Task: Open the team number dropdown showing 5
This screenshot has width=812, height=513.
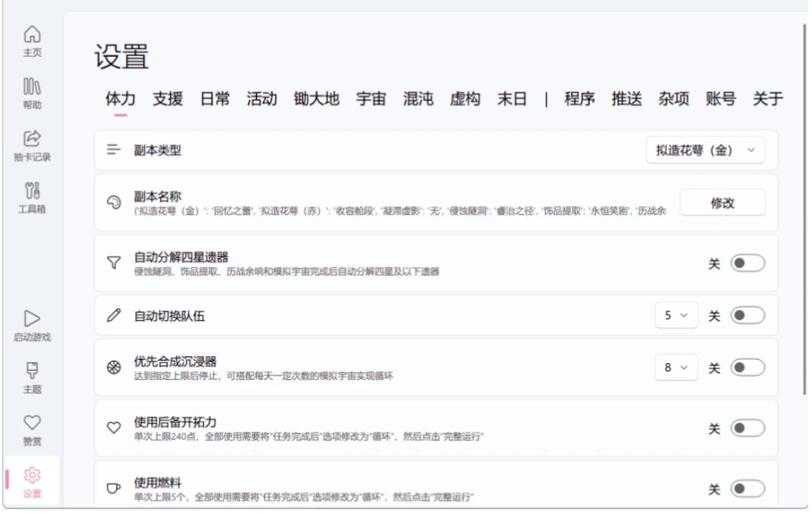Action: 676,315
